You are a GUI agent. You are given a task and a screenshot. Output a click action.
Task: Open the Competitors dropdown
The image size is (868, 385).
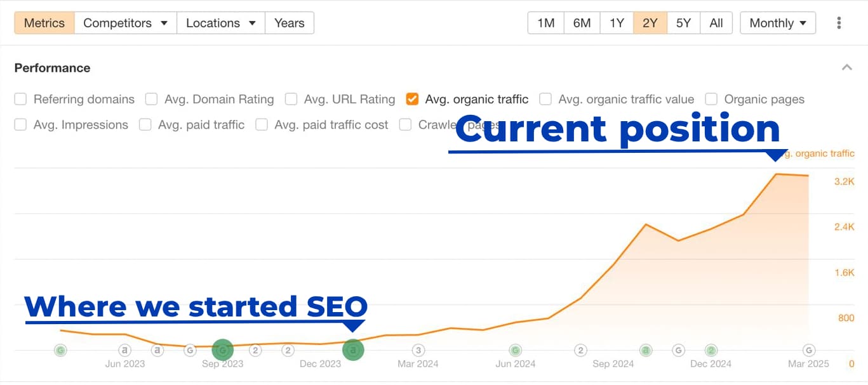(x=126, y=23)
